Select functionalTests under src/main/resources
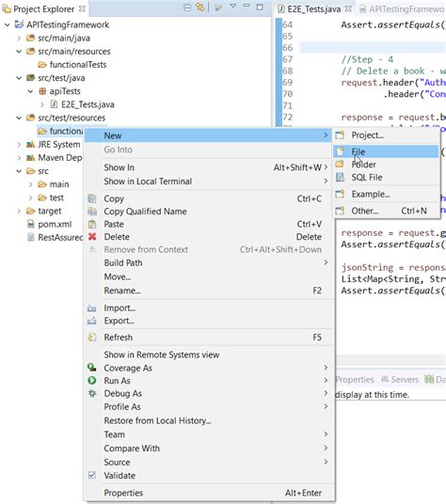The width and height of the screenshot is (446, 504). point(78,65)
